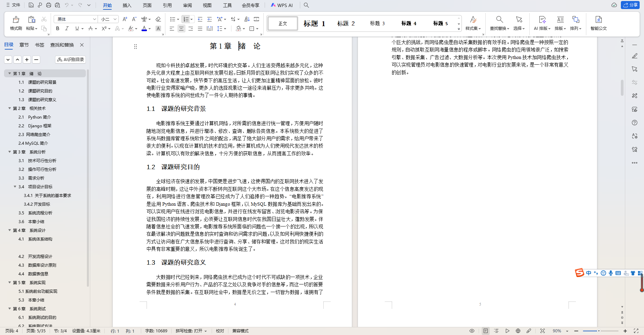Open the Page (页面) ribbon tab

tap(147, 5)
